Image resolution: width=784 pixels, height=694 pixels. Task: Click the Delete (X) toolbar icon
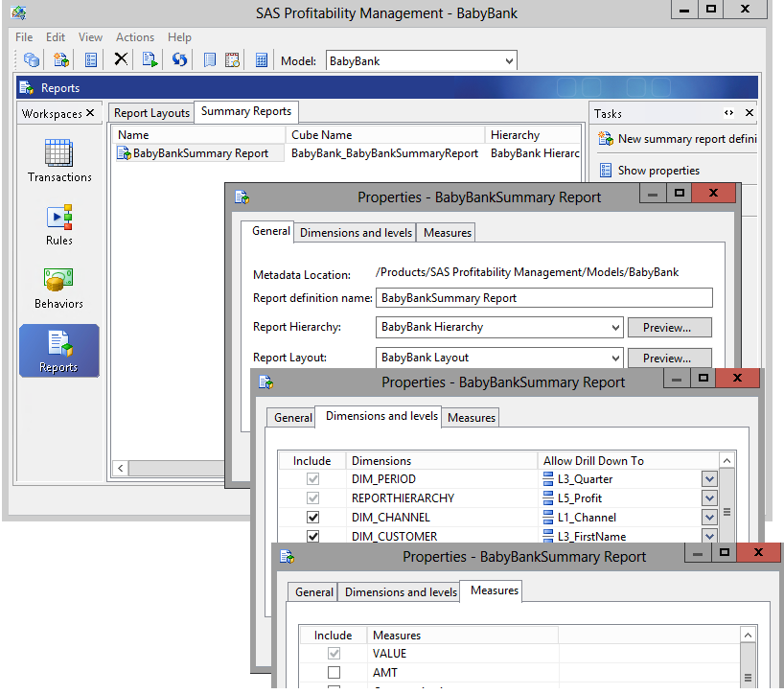pyautogui.click(x=121, y=60)
